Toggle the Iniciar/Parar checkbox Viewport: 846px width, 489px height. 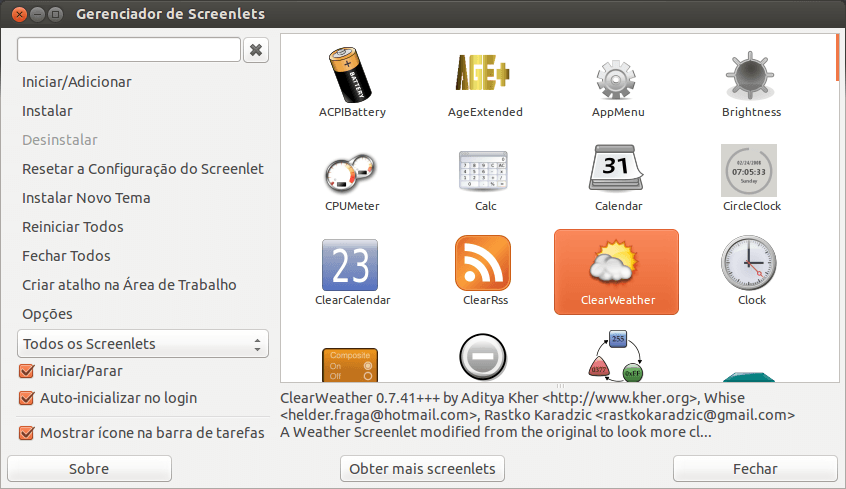[27, 371]
